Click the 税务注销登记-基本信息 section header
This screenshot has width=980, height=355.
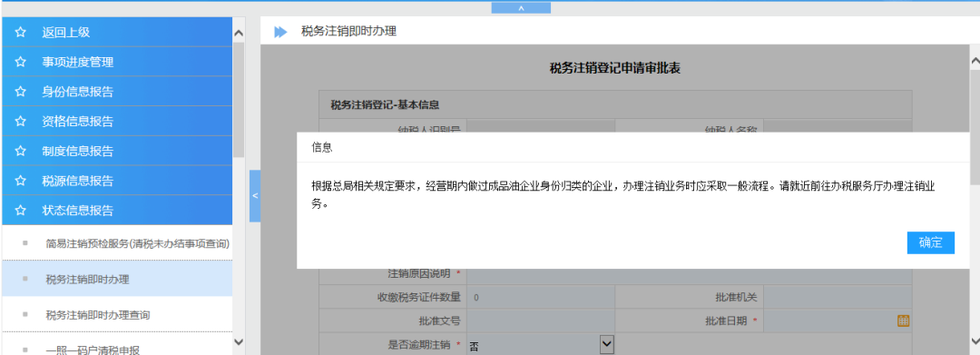[x=615, y=104]
